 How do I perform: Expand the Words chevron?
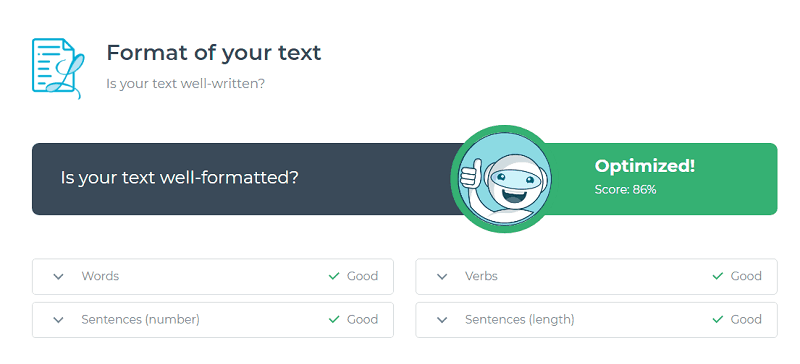[59, 276]
